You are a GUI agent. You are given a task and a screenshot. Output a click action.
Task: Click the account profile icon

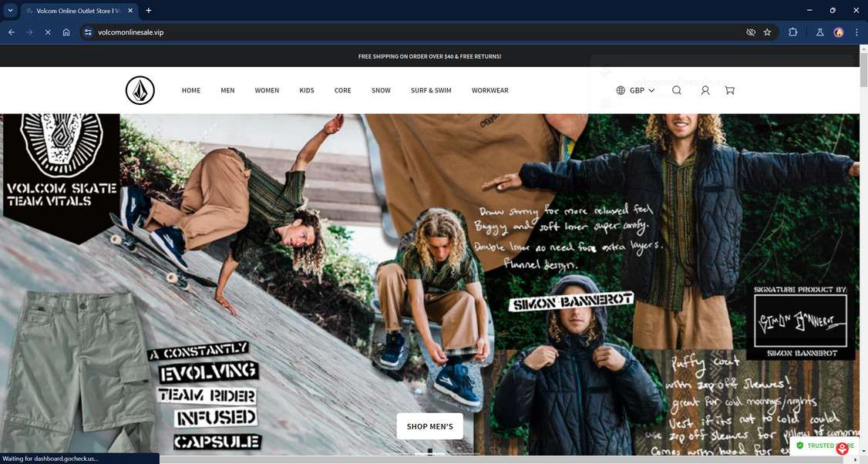coord(705,90)
